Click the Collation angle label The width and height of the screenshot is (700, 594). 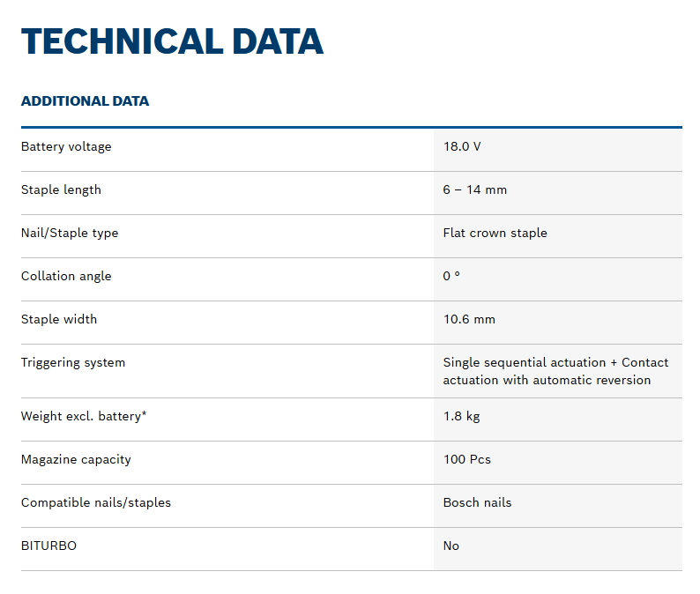click(66, 276)
